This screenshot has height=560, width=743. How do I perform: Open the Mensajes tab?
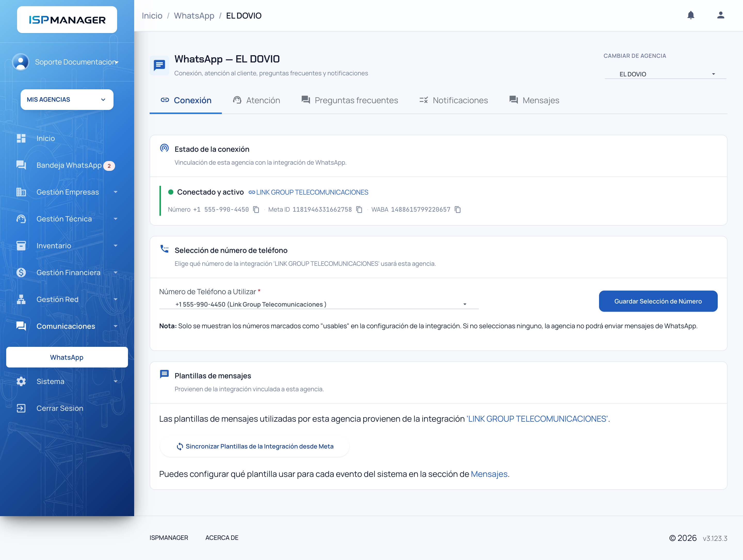[534, 100]
